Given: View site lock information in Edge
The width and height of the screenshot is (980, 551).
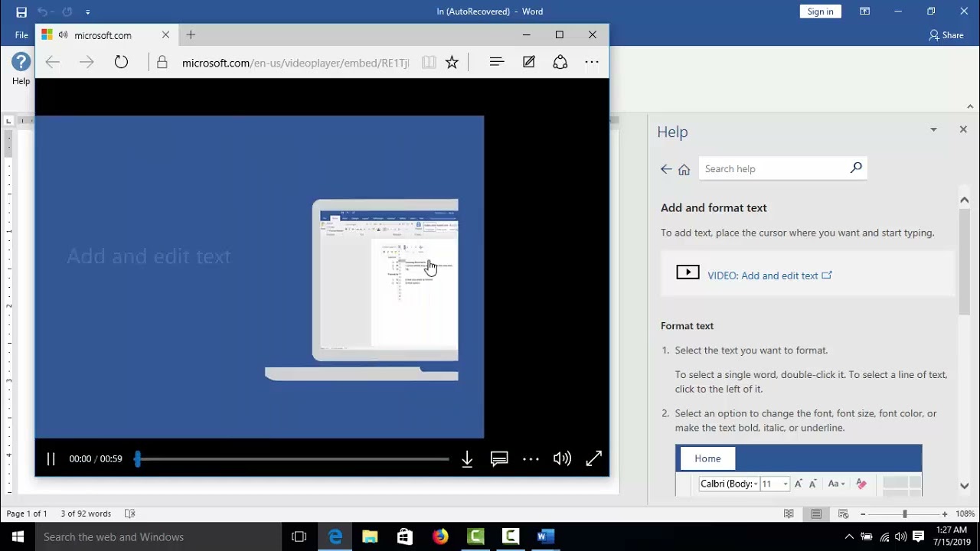Looking at the screenshot, I should 162,63.
